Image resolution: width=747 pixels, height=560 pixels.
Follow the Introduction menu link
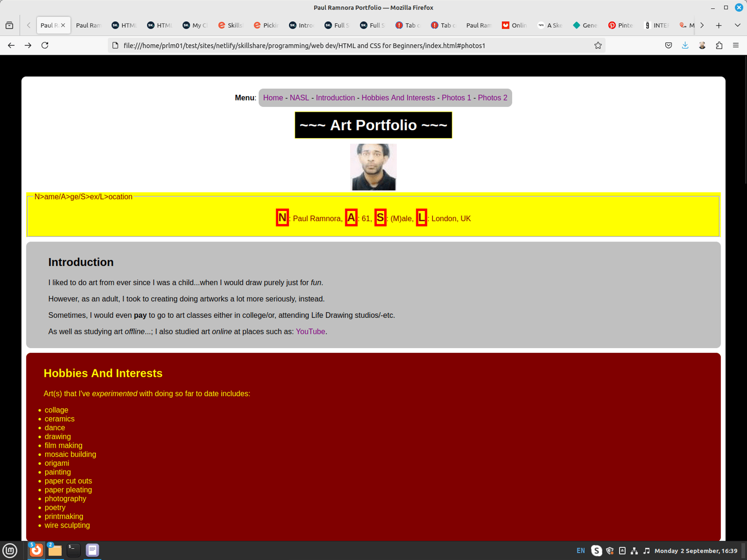[335, 98]
